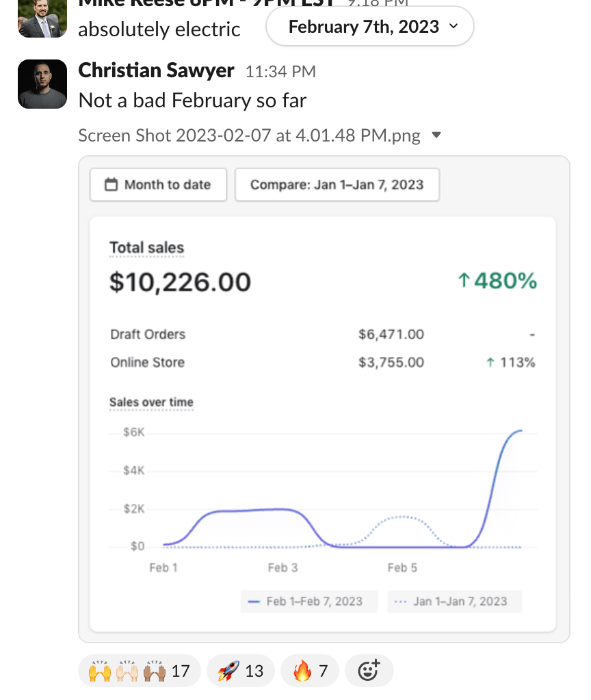Toggle the fire reaction
Viewport: 591px width, 700px height.
click(x=311, y=671)
